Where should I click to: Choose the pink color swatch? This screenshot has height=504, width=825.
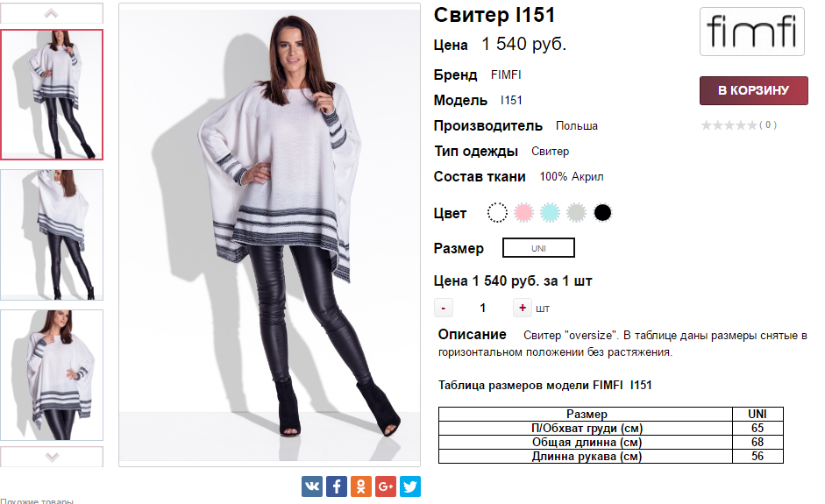[523, 213]
